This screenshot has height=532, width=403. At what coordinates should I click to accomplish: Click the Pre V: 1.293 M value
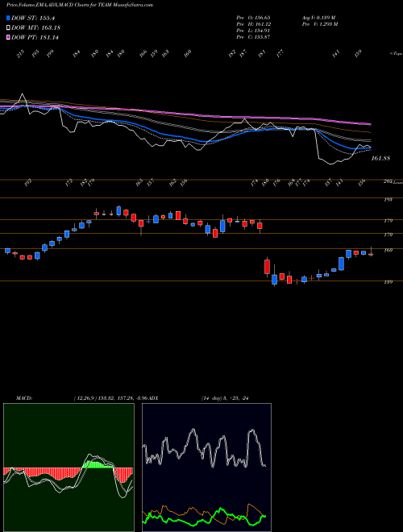[320, 24]
